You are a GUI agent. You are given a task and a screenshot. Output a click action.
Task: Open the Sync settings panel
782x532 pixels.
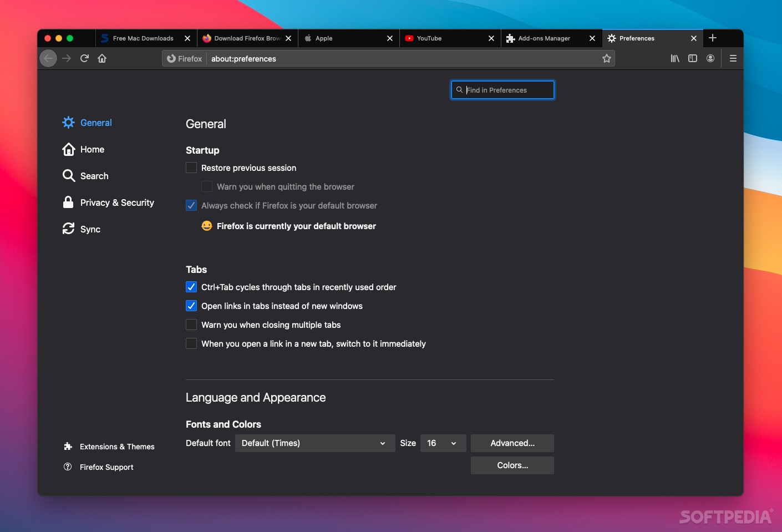click(90, 229)
